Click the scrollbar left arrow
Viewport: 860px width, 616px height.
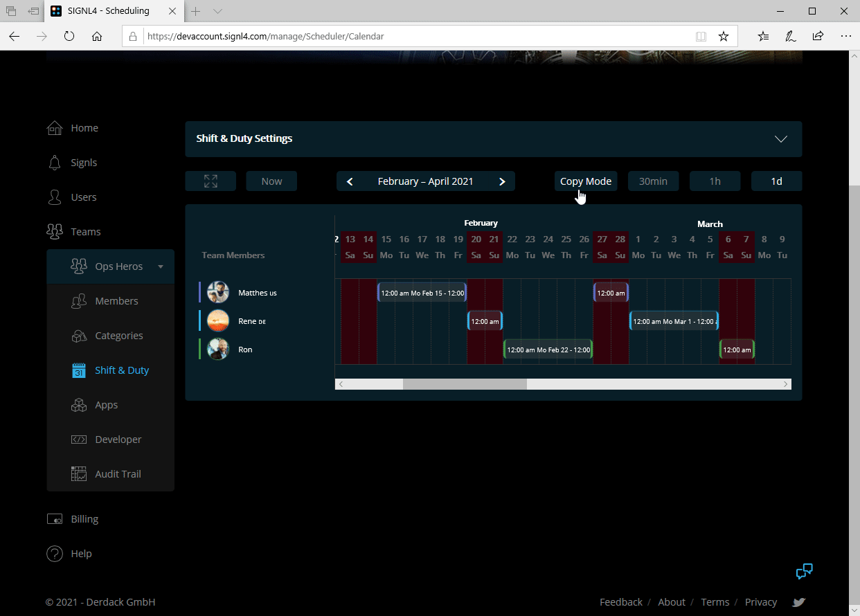341,384
